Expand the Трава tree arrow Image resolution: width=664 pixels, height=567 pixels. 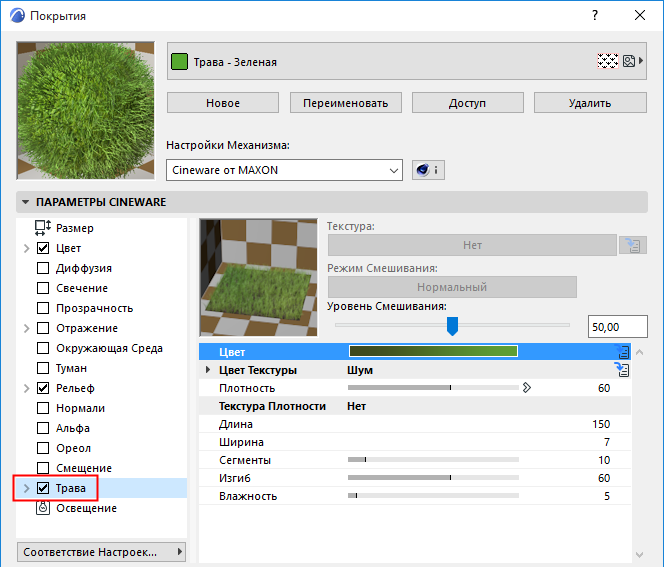coord(27,488)
